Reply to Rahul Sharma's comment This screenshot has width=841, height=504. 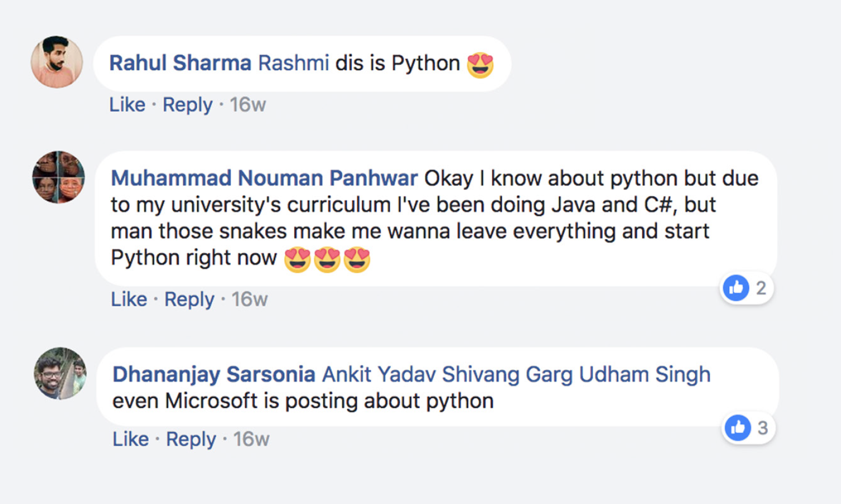pos(187,104)
